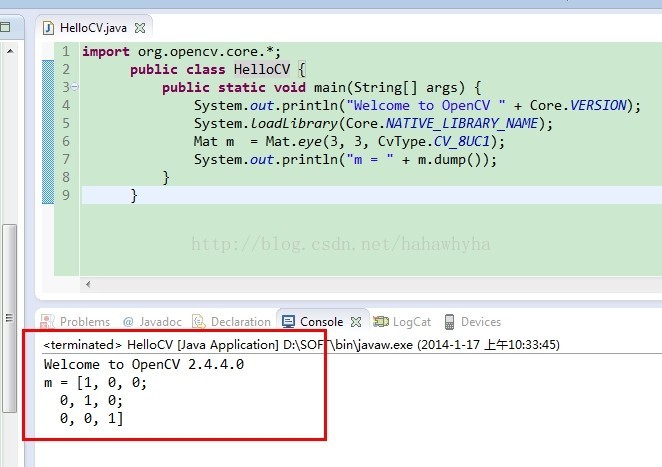Viewport: 662px width, 467px height.
Task: Click the import keyword on line 1
Action: (x=106, y=52)
